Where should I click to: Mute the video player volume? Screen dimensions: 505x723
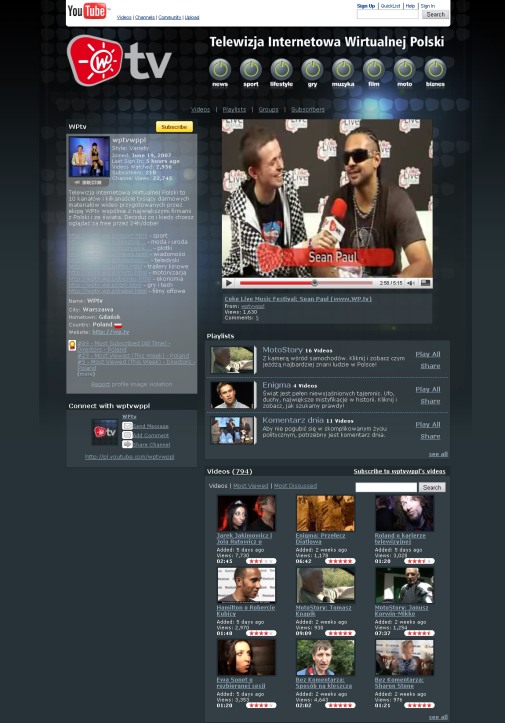tap(410, 283)
